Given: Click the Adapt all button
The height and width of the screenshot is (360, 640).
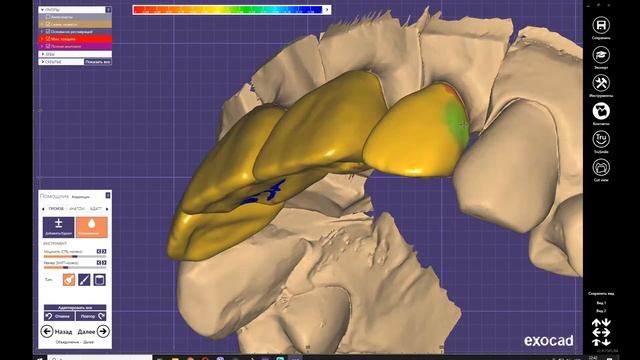Looking at the screenshot, I should click(x=75, y=307).
